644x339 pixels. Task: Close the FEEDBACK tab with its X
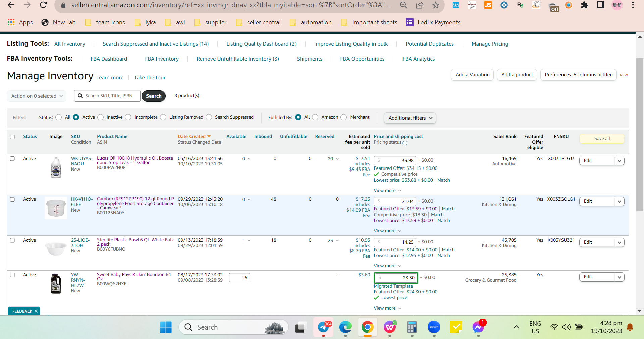(36, 311)
